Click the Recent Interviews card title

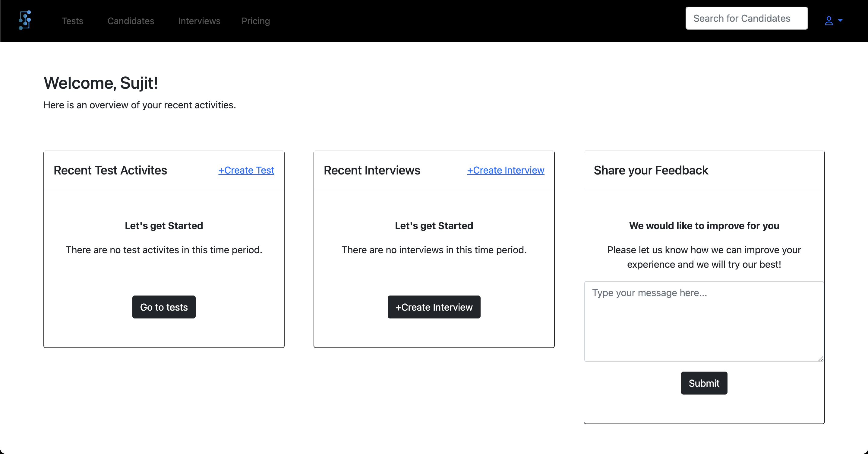[372, 170]
